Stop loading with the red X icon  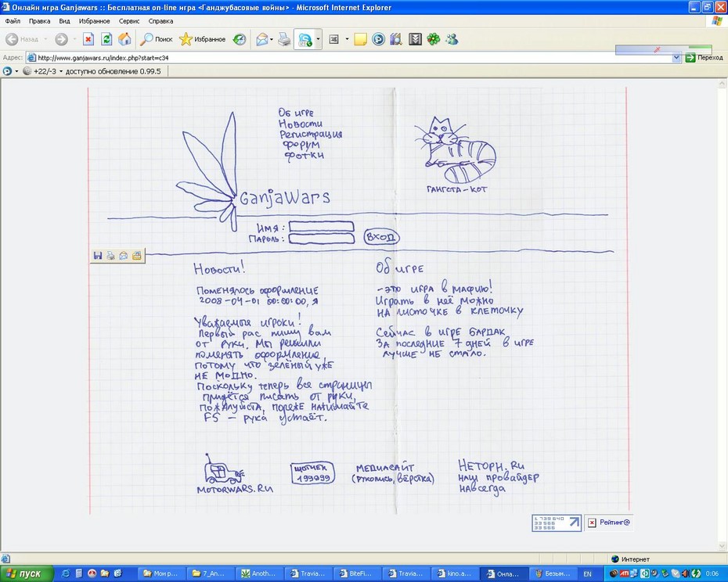pos(88,39)
